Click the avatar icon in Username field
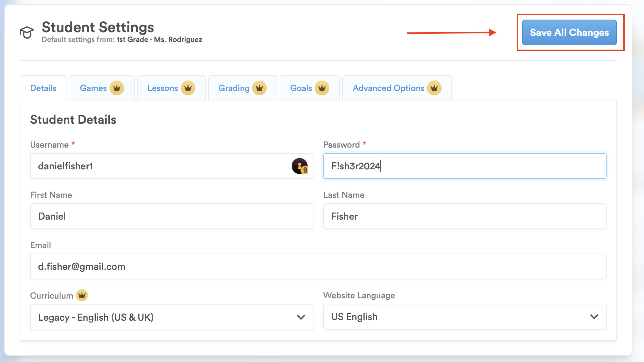Viewport: 644px width, 362px height. pos(300,166)
